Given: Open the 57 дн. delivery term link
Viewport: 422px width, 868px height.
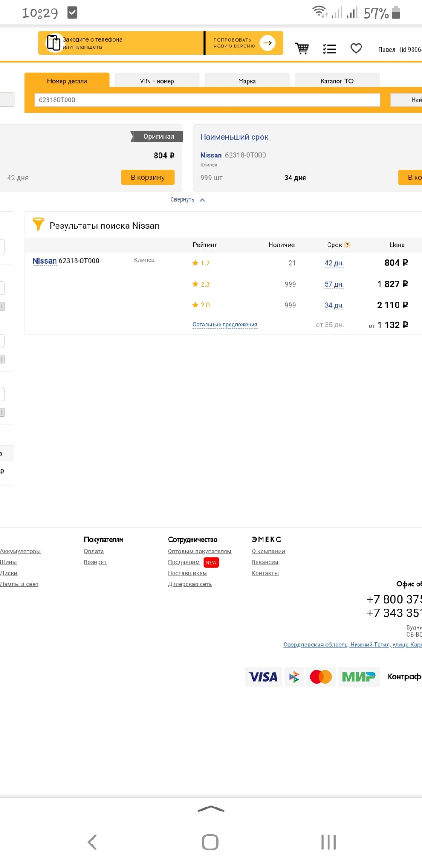Looking at the screenshot, I should pos(334,284).
